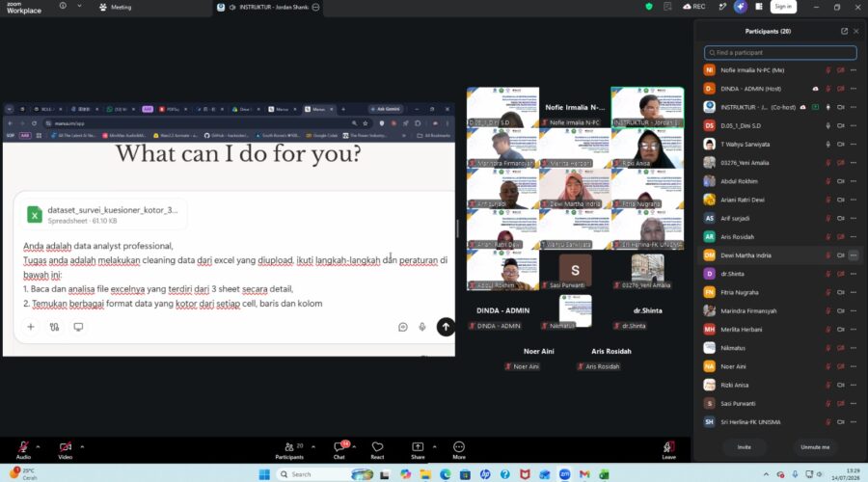Open the More menu in meeting toolbar
This screenshot has height=482, width=868.
459,450
